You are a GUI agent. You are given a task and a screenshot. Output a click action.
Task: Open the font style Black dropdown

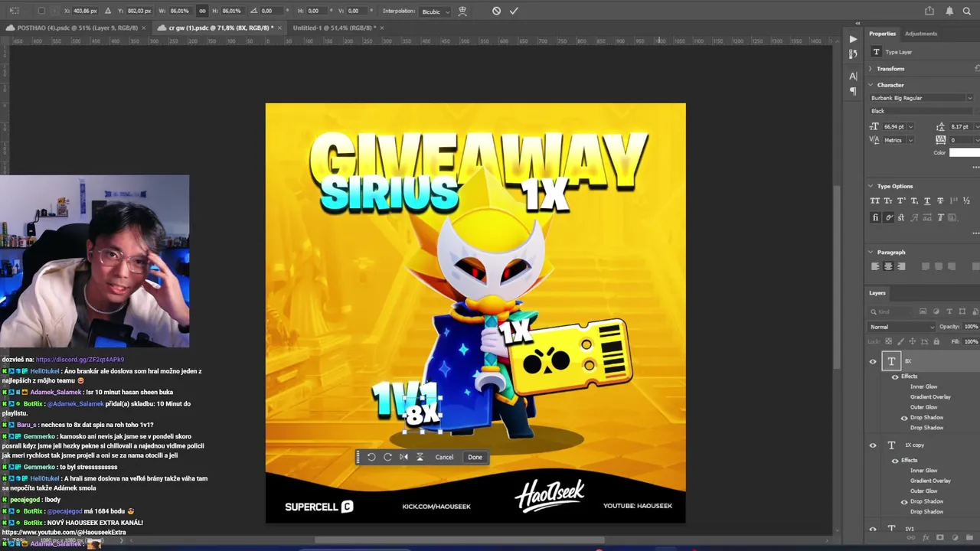[x=923, y=111]
